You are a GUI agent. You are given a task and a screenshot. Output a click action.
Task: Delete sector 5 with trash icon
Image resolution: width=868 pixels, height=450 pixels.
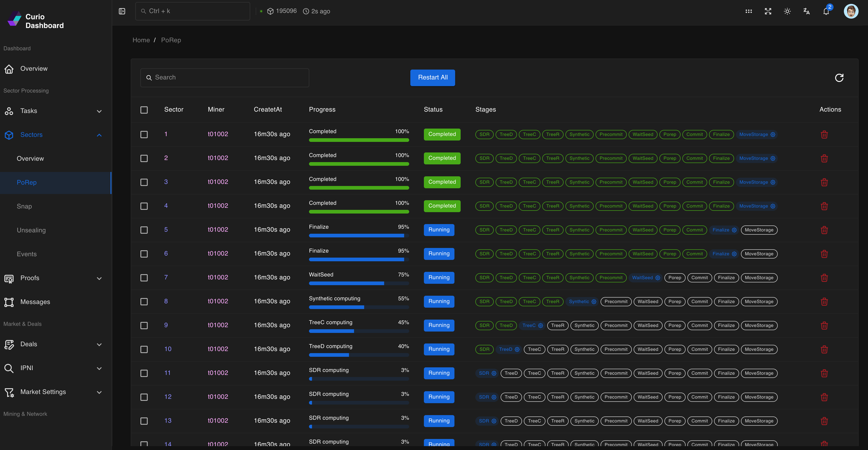(x=824, y=230)
